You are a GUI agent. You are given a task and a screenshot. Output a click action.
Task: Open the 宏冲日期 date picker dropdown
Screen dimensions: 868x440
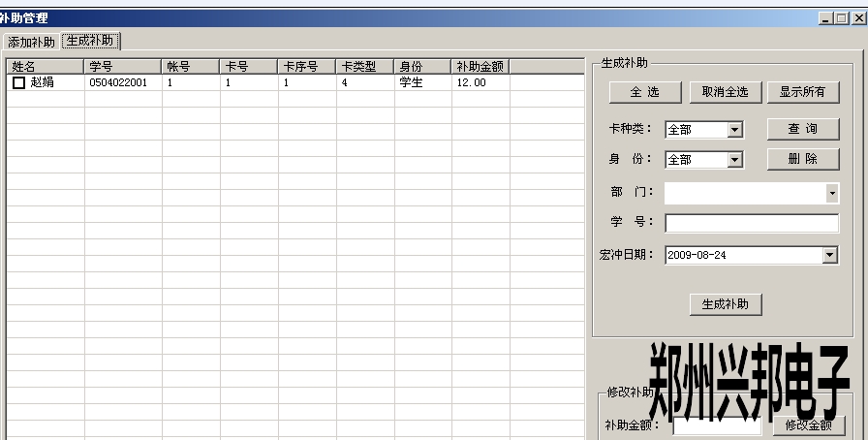point(829,255)
